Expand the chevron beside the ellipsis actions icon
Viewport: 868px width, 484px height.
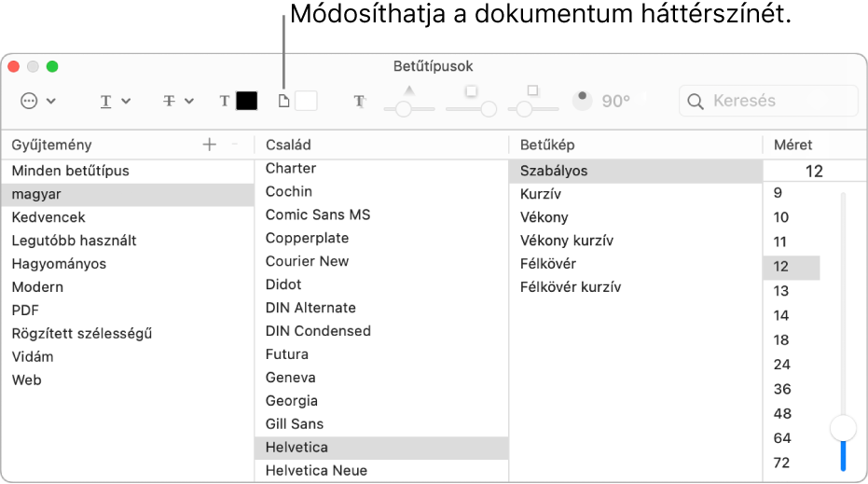click(x=51, y=101)
